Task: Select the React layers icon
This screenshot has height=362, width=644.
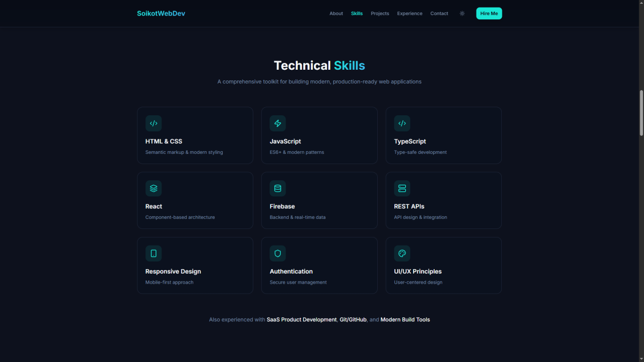Action: coord(153,188)
